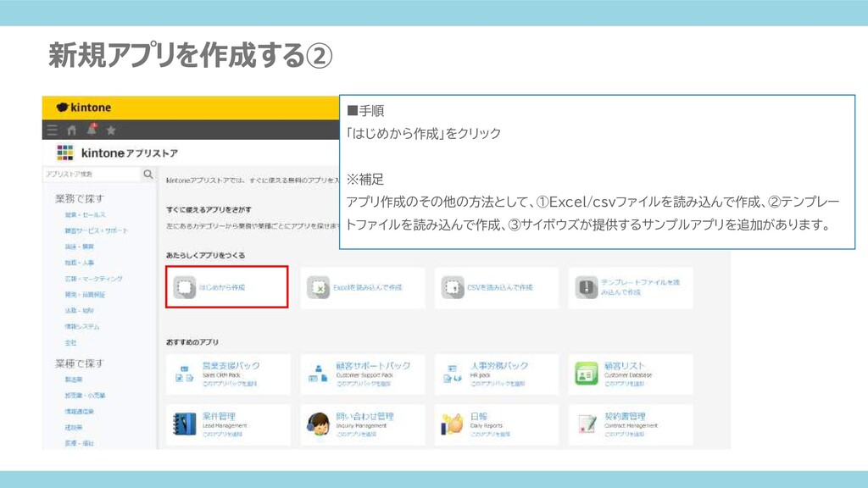The image size is (868, 488).
Task: Click the CSV import app icon
Action: 453,288
